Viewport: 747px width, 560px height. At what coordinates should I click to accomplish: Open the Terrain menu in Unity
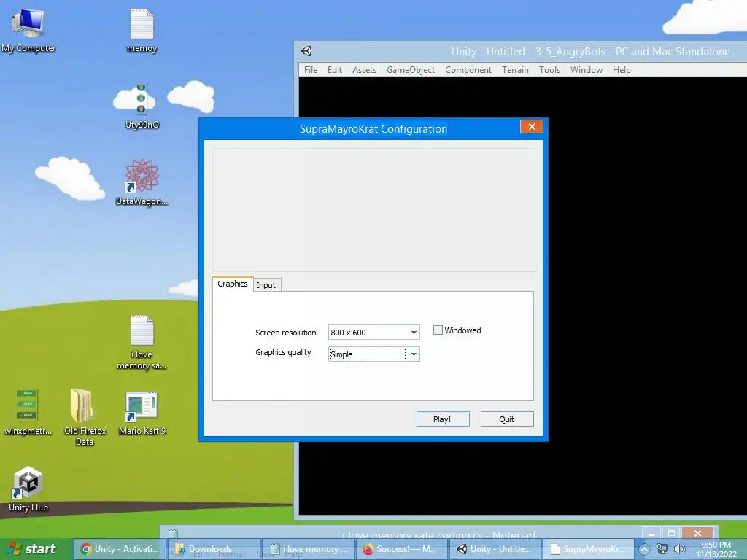pyautogui.click(x=515, y=70)
